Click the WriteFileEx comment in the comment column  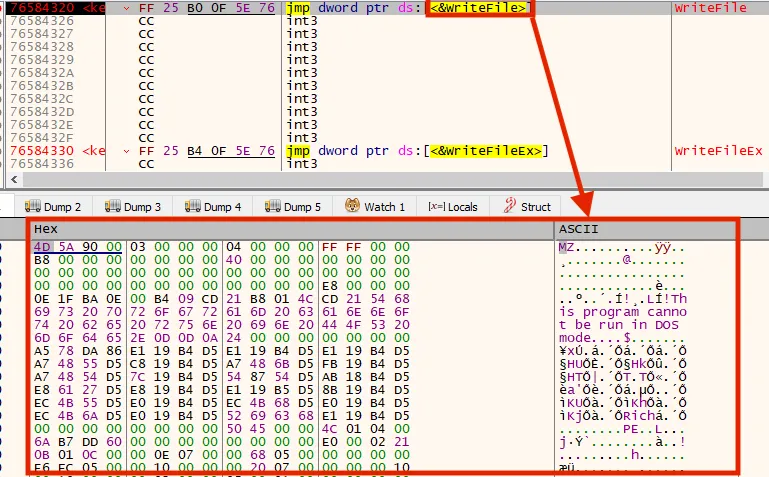click(718, 151)
